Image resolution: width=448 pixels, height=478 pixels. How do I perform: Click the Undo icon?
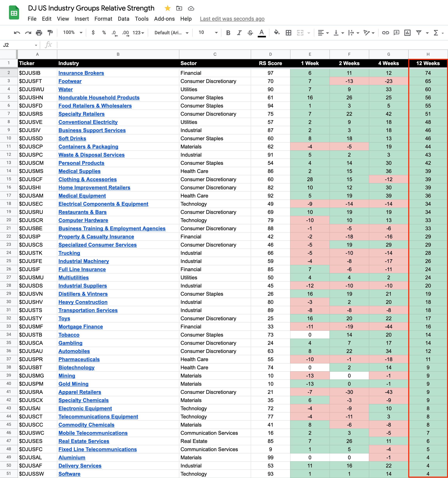(17, 33)
